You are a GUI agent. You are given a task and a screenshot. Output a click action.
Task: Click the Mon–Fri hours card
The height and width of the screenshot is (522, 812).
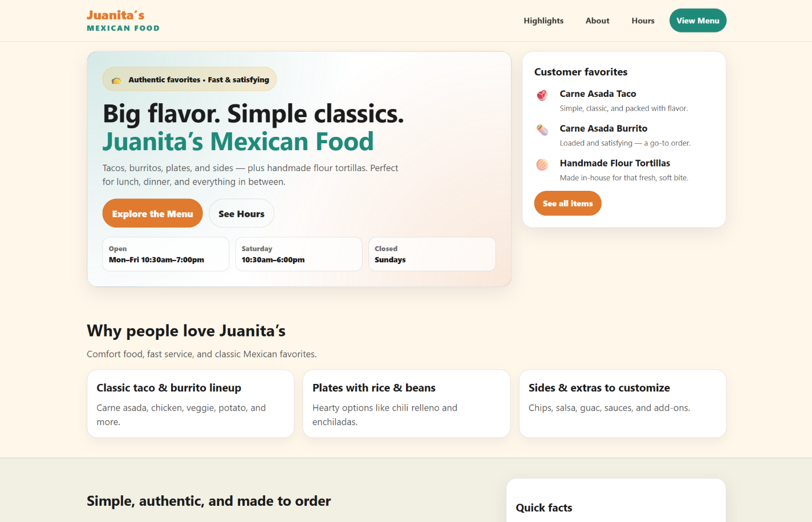[x=165, y=254]
